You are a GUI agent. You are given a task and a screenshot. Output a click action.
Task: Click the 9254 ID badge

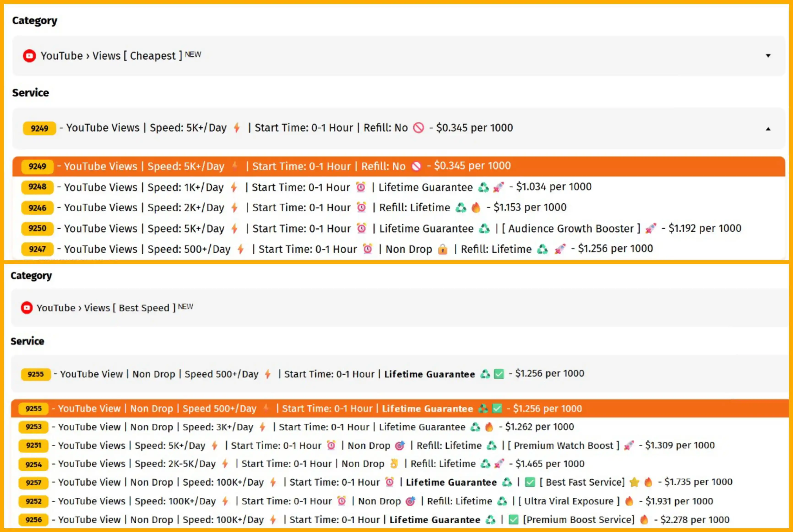tap(34, 464)
